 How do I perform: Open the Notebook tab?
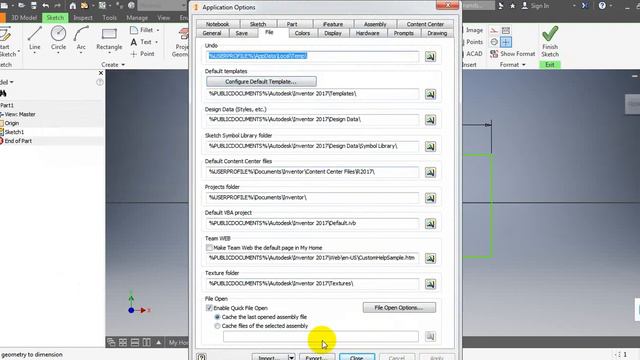pyautogui.click(x=218, y=24)
